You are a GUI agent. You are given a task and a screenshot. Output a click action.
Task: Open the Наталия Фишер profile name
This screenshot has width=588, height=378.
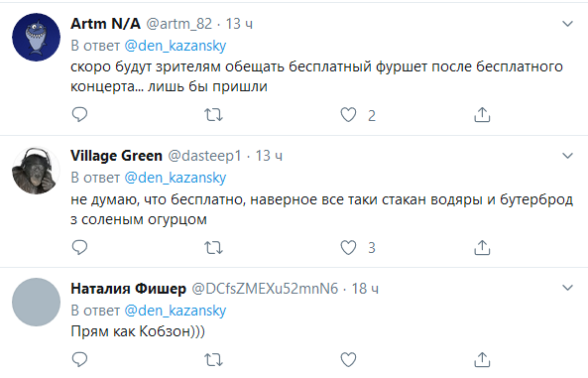pos(128,289)
